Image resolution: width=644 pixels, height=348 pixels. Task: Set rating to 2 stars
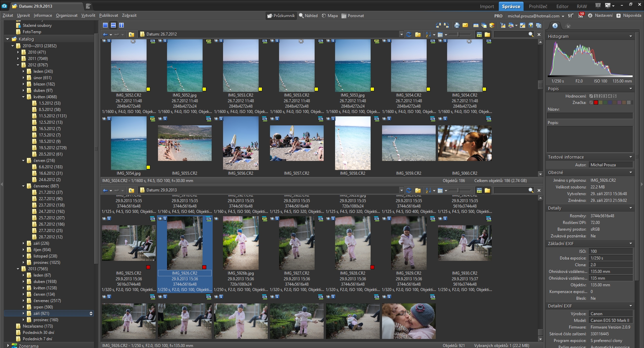600,96
